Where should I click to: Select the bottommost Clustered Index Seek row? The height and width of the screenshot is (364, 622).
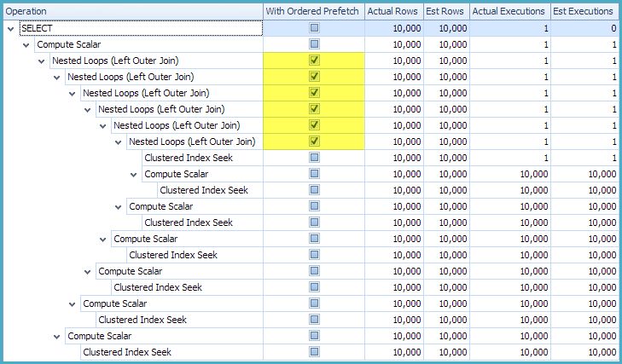click(x=127, y=352)
